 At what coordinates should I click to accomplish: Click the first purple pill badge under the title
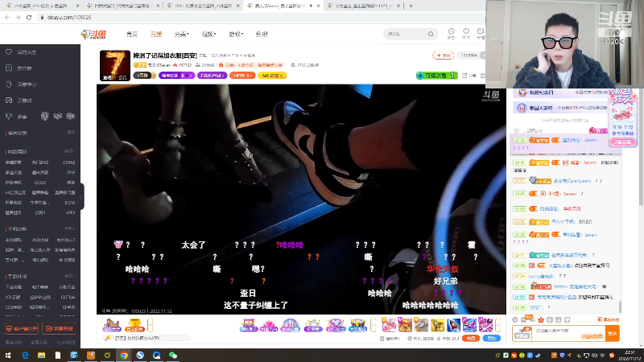pyautogui.click(x=176, y=76)
